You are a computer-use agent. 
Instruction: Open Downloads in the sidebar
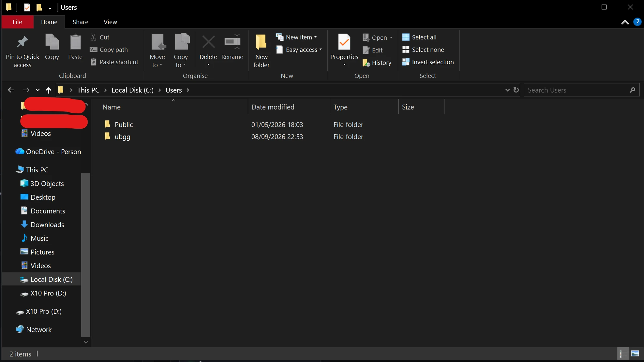click(x=42, y=224)
